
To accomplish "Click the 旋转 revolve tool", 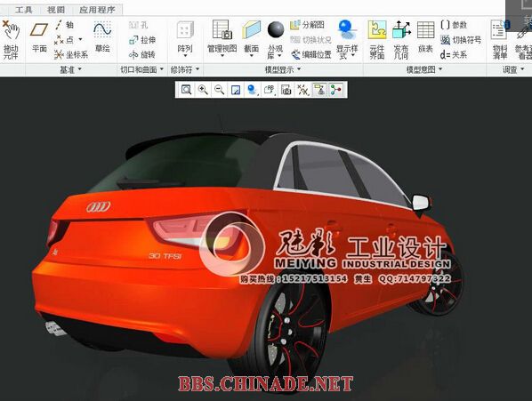I will [x=142, y=54].
